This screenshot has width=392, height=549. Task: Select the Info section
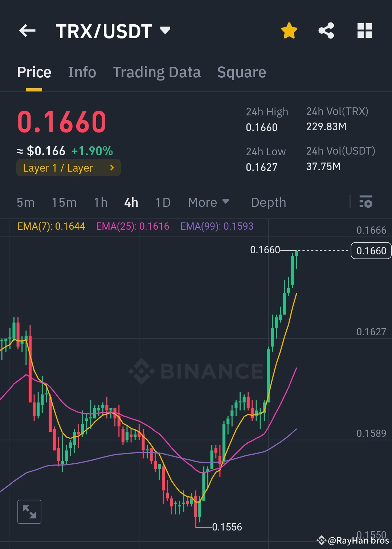coord(81,72)
